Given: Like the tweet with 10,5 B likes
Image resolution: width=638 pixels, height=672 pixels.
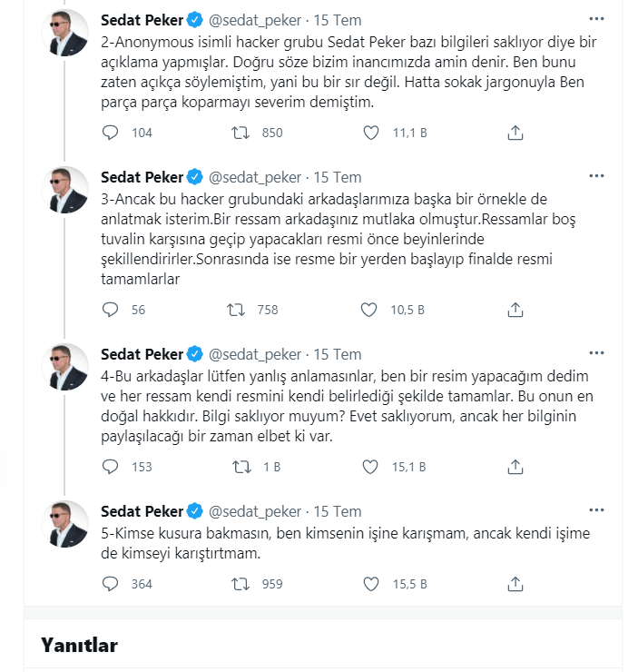Looking at the screenshot, I should pos(368,310).
